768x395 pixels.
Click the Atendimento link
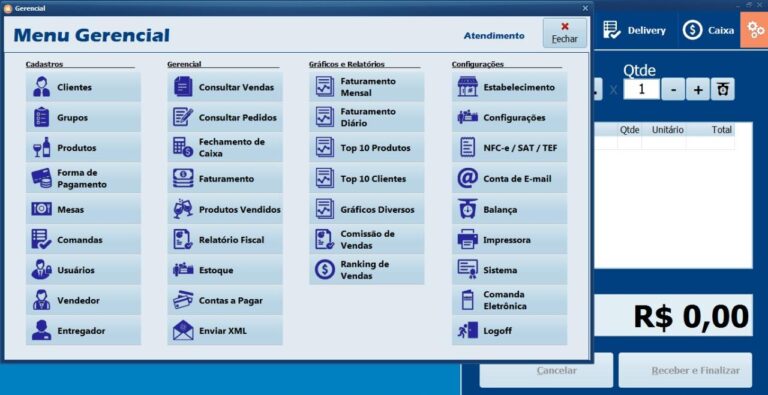(494, 36)
